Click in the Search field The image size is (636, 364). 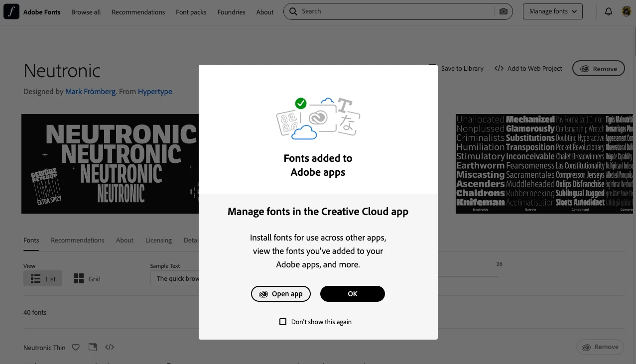pos(397,11)
